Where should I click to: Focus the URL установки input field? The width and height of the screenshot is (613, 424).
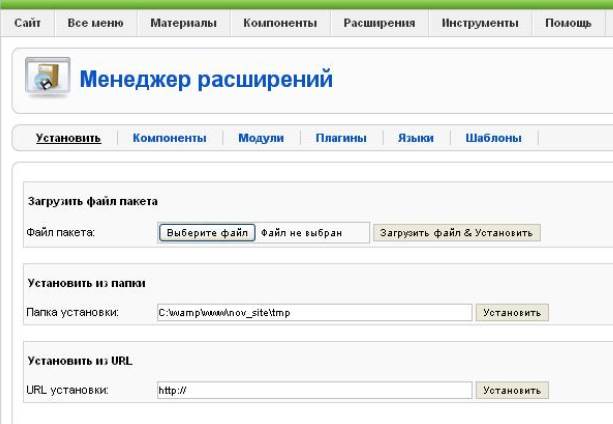click(x=315, y=390)
